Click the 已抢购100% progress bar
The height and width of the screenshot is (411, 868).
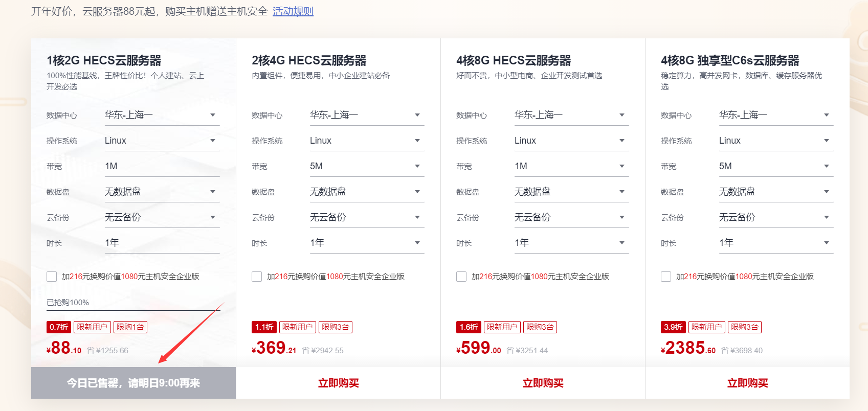pyautogui.click(x=133, y=310)
